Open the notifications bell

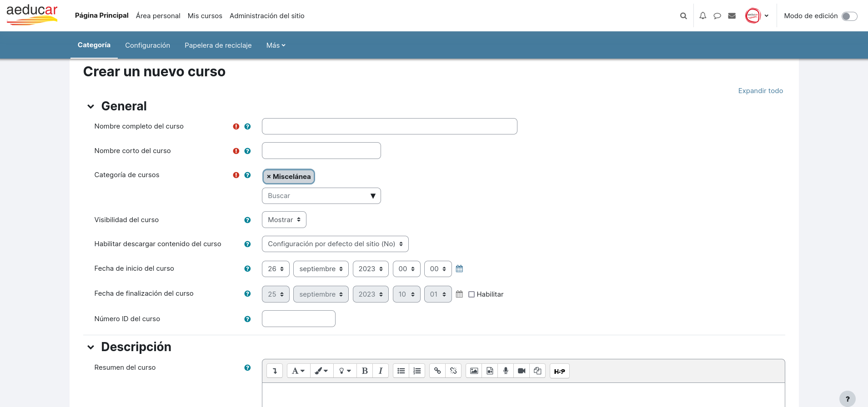pos(703,16)
